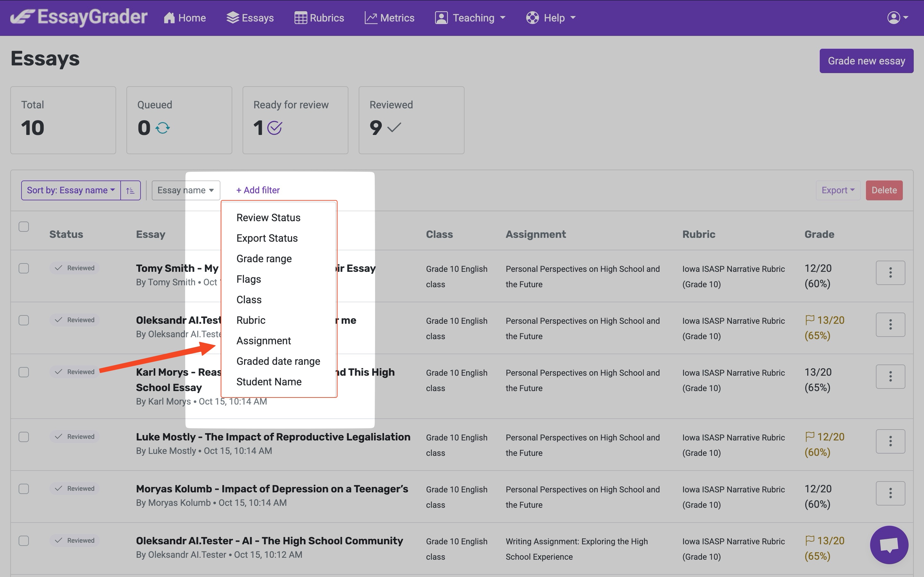
Task: Click the Grade new essay button
Action: tap(866, 61)
